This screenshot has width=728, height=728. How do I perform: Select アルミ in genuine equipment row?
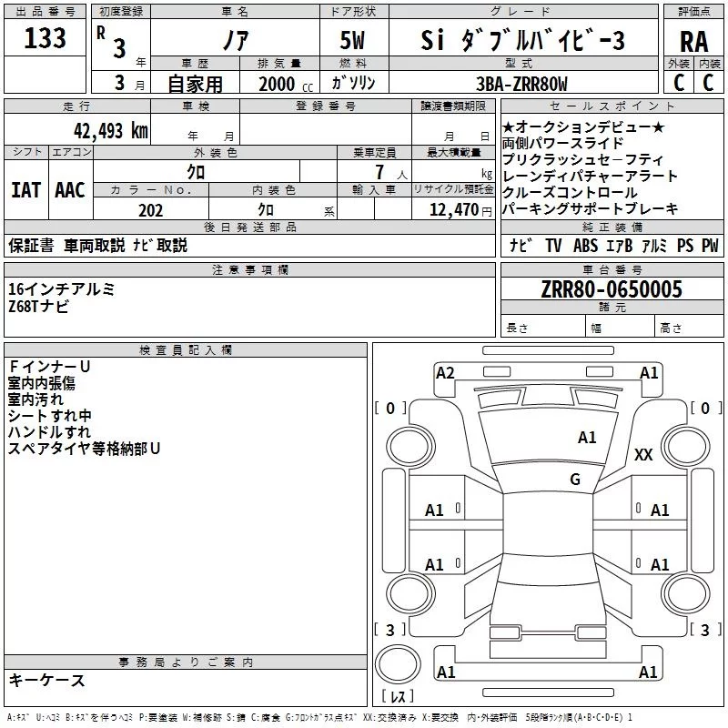pos(654,245)
